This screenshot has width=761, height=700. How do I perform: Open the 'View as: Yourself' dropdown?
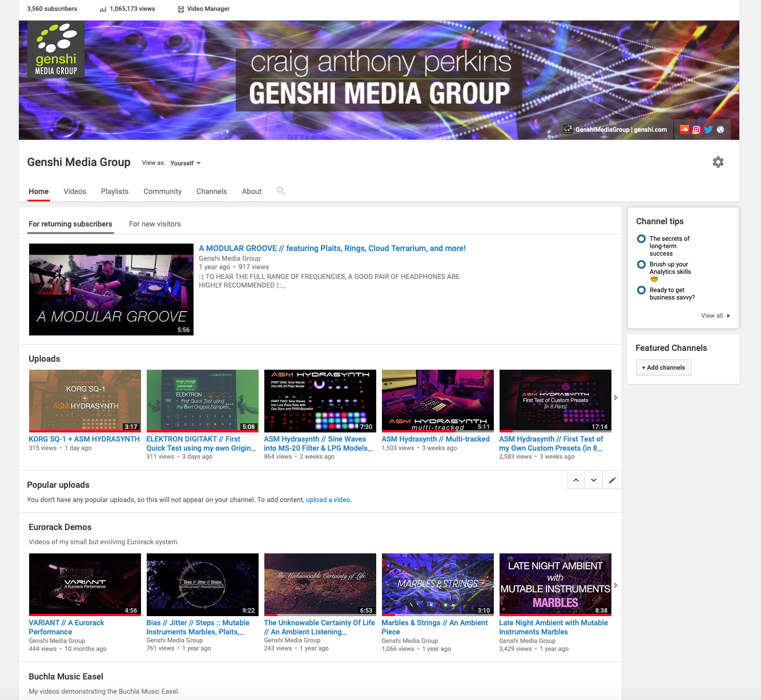(186, 163)
